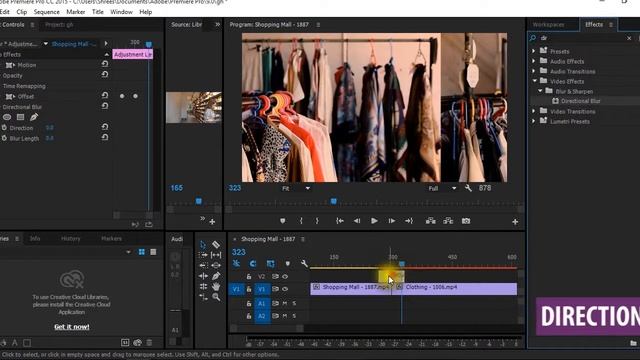The height and width of the screenshot is (360, 640).
Task: Select the Zoom magnifier tool
Action: 216,297
